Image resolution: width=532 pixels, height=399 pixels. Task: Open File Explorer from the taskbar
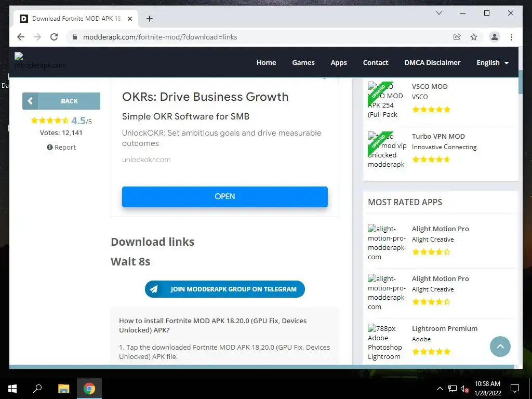(63, 389)
